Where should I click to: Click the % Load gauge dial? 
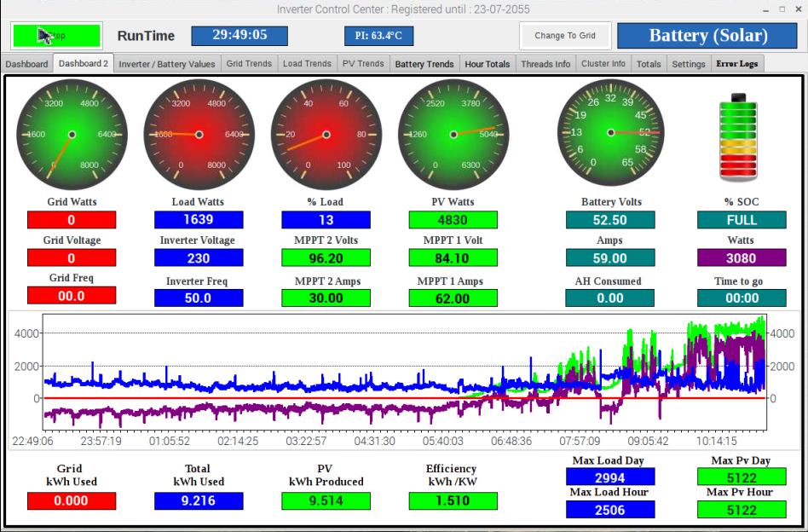[x=326, y=135]
